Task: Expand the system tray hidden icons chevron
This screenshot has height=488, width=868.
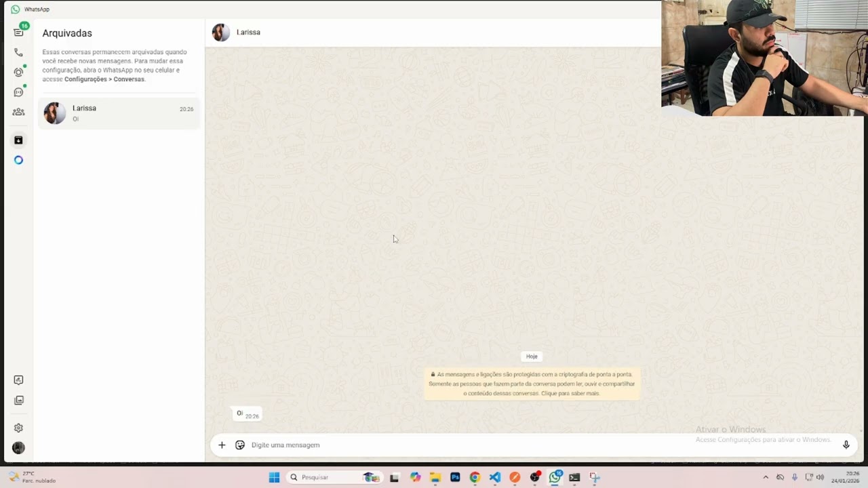Action: click(766, 477)
